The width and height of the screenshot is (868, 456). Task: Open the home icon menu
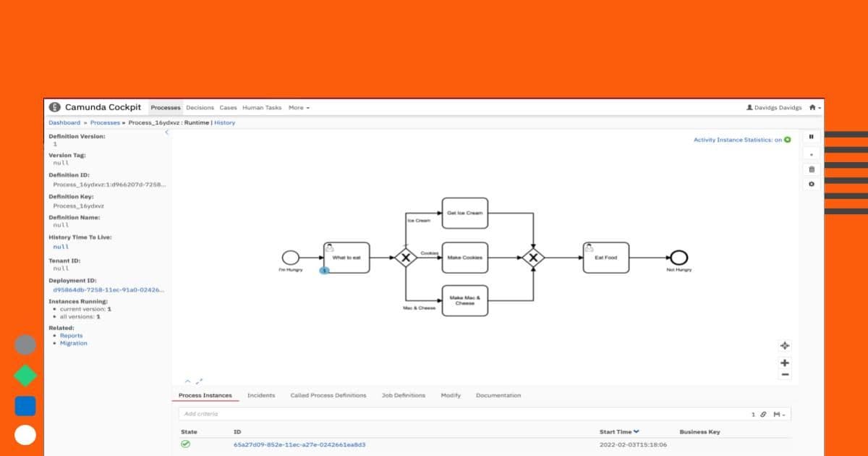click(814, 107)
